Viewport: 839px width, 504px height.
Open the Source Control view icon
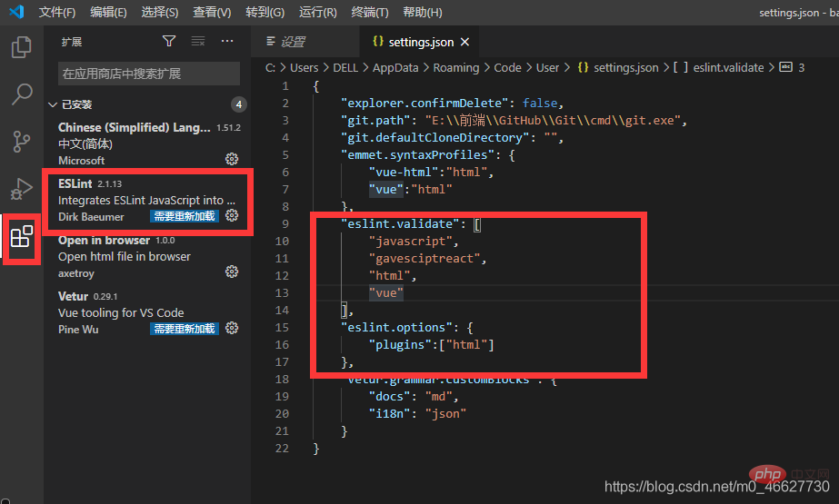click(22, 142)
